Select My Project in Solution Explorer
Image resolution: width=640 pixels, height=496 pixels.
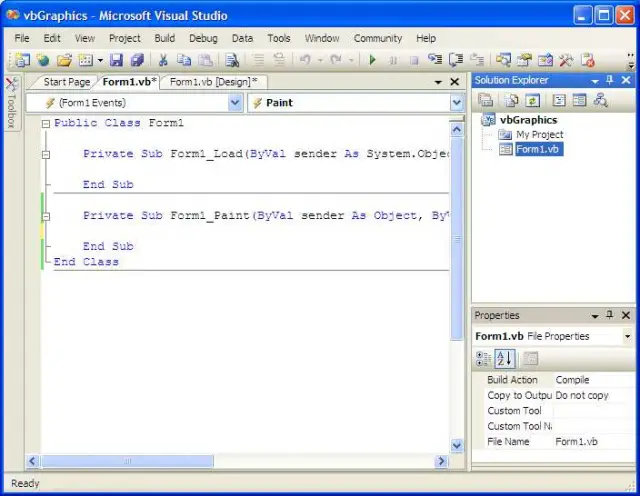tap(539, 135)
